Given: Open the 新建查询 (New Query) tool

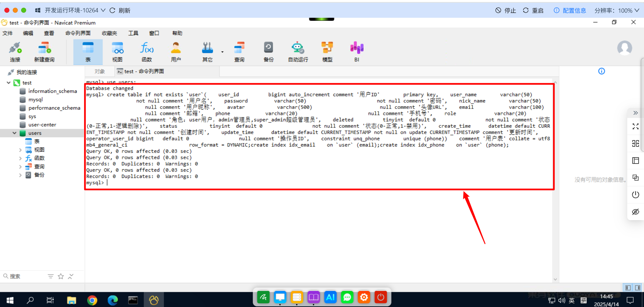Looking at the screenshot, I should click(x=44, y=51).
